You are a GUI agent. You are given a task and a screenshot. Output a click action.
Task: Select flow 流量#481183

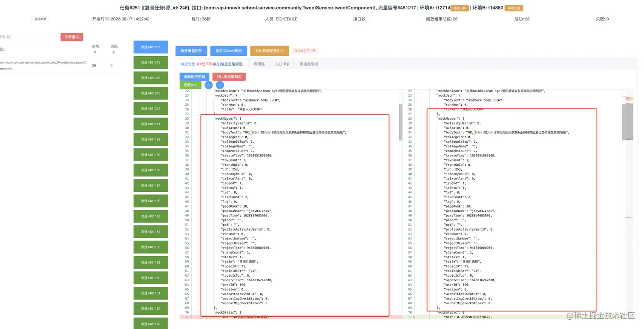[151, 247]
